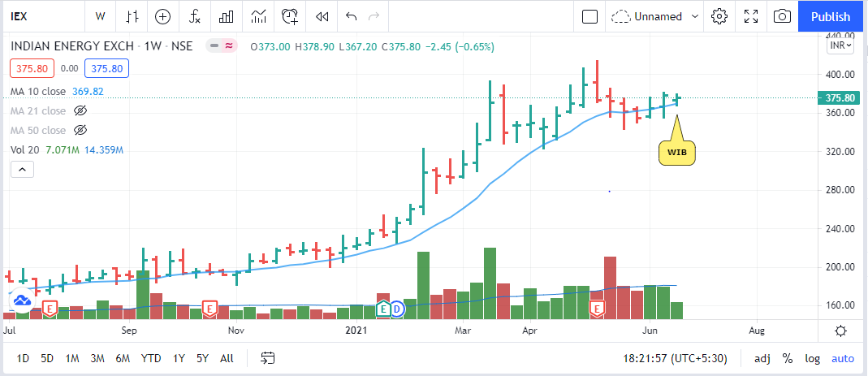Take a snapshot with camera icon
Image resolution: width=868 pixels, height=376 pixels.
click(782, 16)
